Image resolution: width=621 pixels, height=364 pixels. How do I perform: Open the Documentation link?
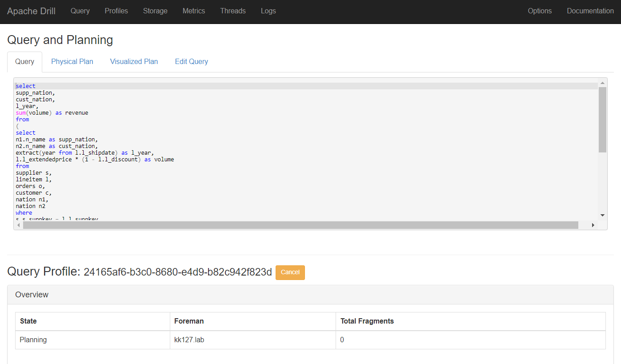point(590,11)
